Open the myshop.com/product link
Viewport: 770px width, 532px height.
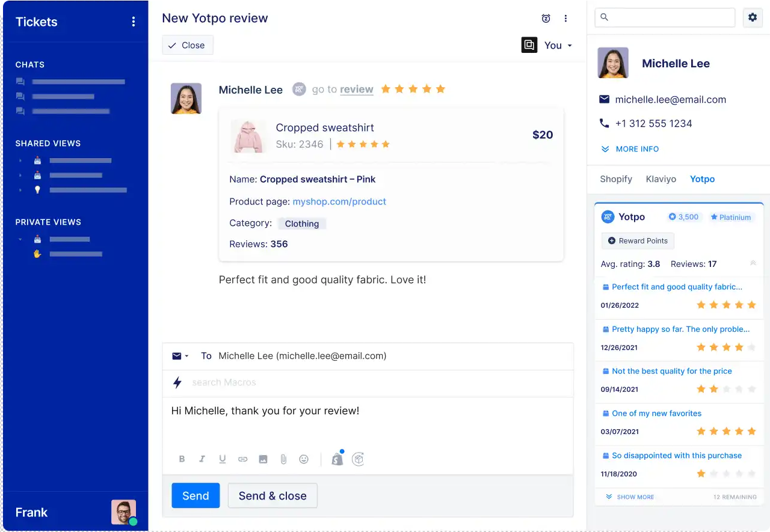point(339,202)
